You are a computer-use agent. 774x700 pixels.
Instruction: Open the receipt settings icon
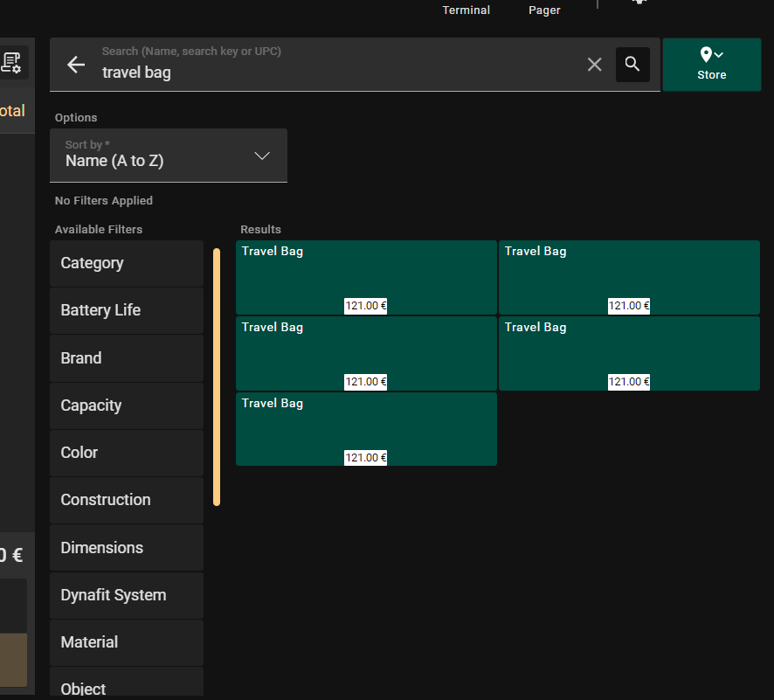pos(12,63)
